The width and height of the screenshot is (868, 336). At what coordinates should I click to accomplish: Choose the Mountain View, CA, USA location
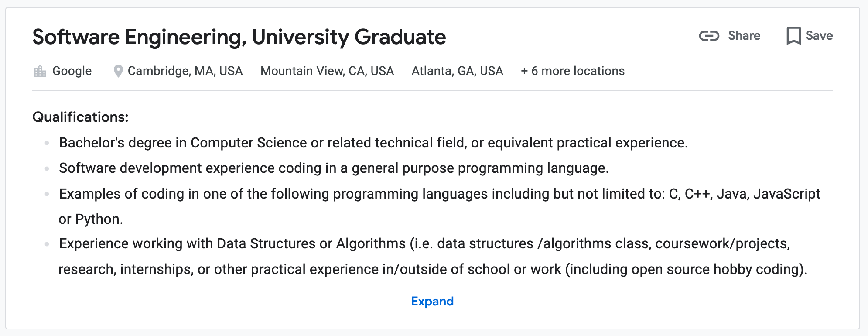327,71
